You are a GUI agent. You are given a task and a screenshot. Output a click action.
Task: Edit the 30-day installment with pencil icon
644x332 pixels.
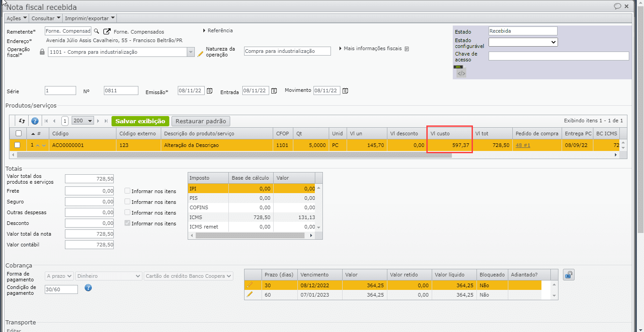(249, 285)
